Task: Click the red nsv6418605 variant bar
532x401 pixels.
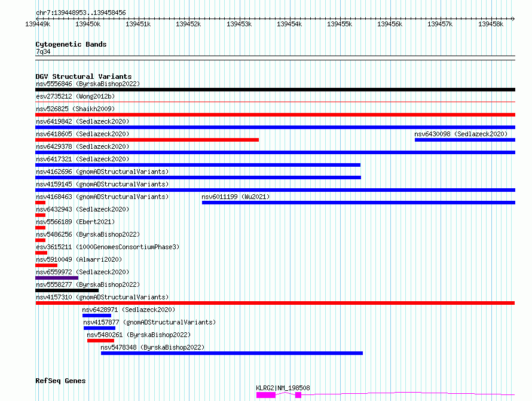Action: click(x=147, y=140)
